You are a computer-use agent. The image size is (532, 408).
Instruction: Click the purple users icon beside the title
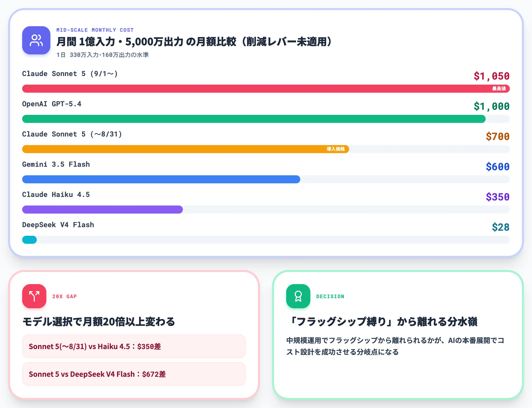click(x=36, y=40)
